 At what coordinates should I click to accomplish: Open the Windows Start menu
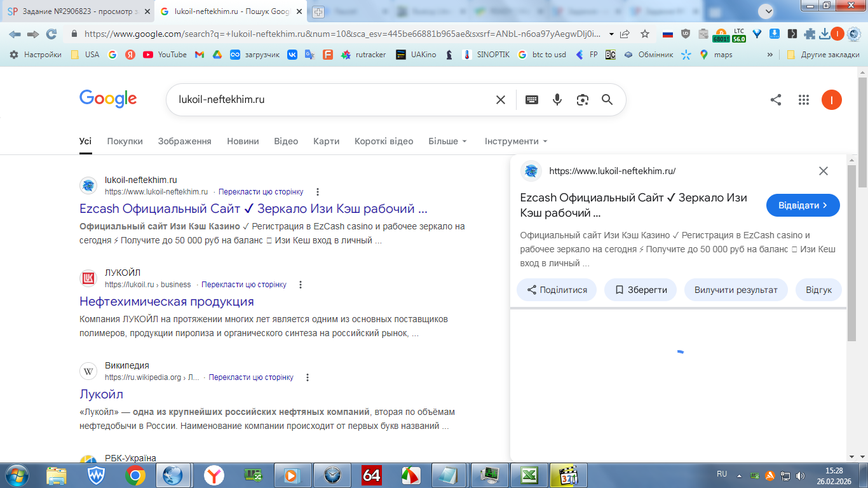coord(16,475)
